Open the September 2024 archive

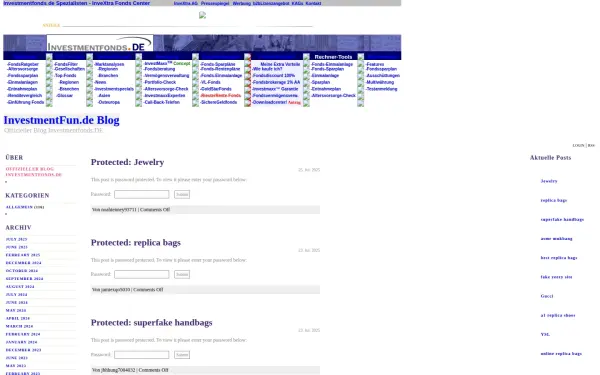coord(24,279)
